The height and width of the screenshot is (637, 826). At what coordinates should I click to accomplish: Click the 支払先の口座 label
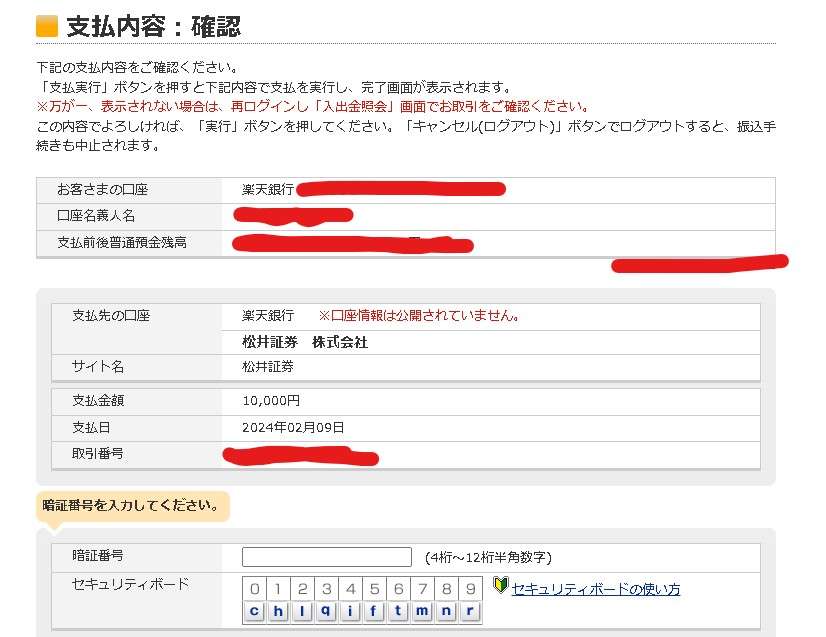coord(111,316)
